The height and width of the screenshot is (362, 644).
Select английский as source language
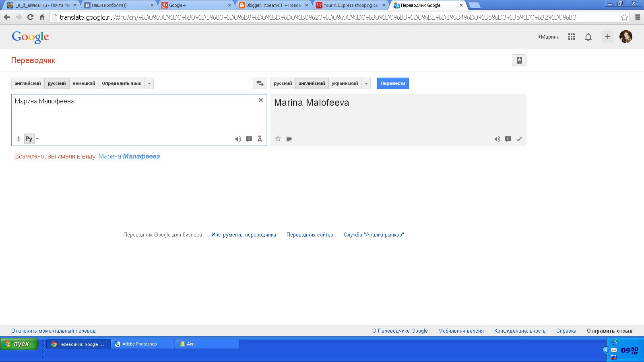(x=28, y=83)
